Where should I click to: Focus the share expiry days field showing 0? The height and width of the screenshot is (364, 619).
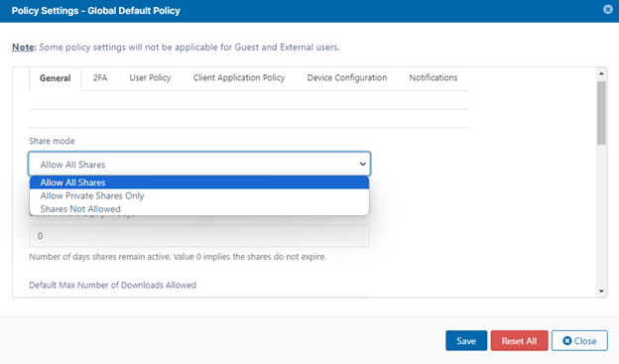click(x=199, y=236)
